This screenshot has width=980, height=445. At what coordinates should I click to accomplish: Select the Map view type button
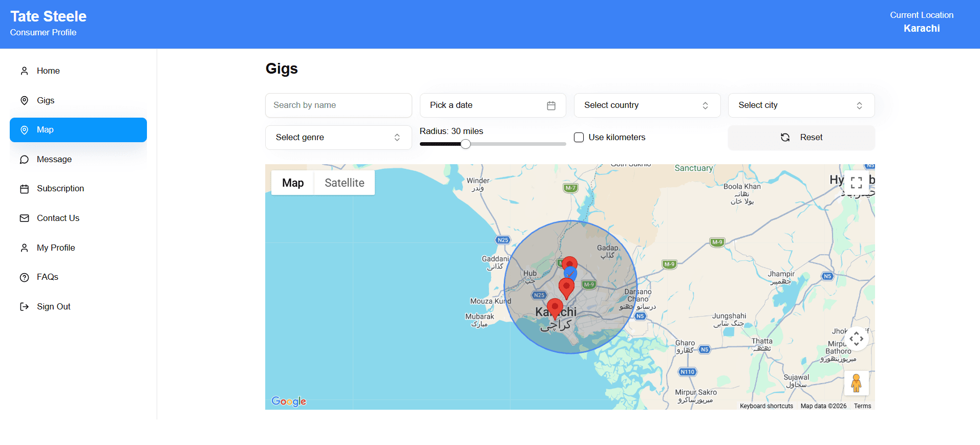(293, 183)
